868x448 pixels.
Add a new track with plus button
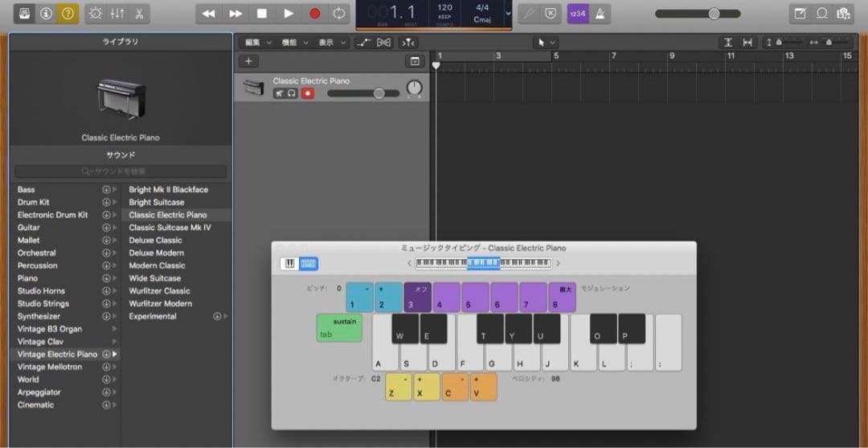click(x=248, y=61)
